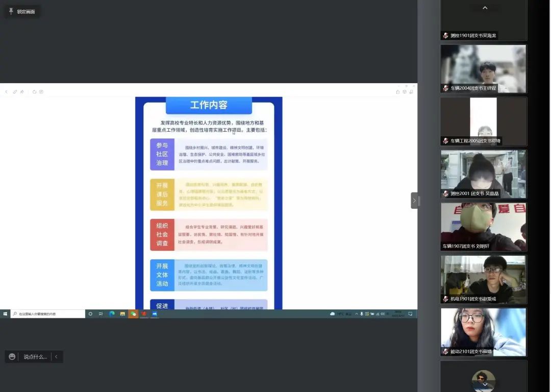Click muted mic icon beside 能动2101团支书薛婧

(445, 352)
